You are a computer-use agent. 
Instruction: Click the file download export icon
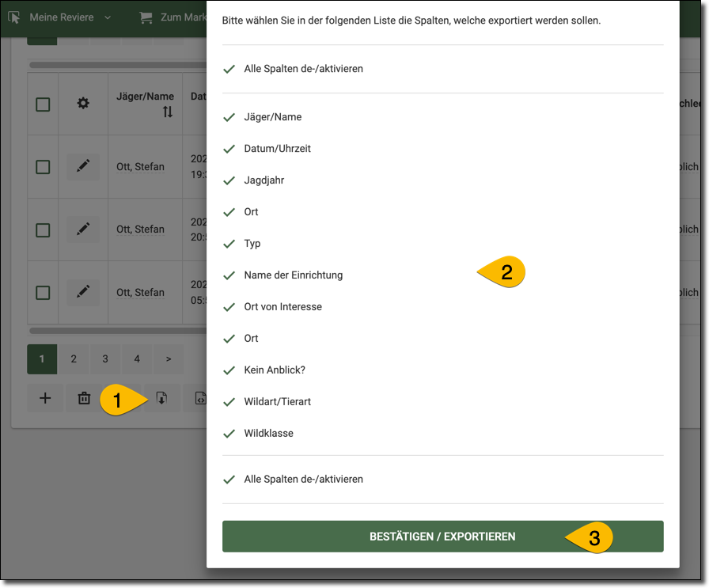pyautogui.click(x=161, y=399)
